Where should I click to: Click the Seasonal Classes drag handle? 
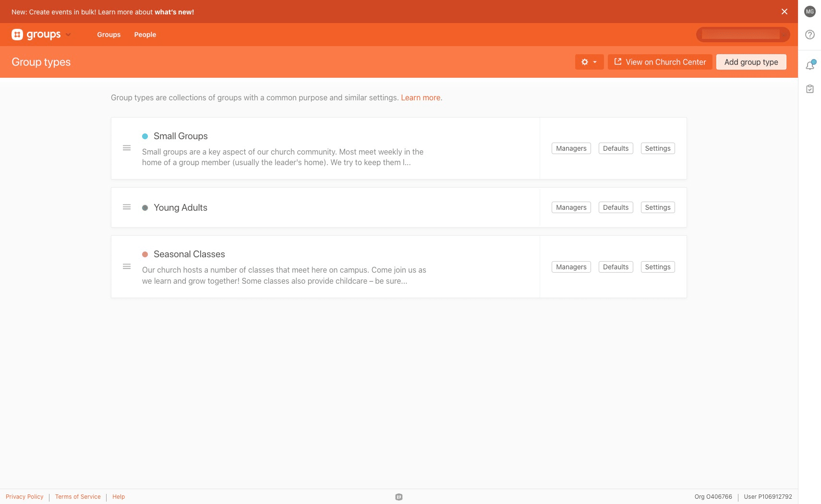pos(127,266)
